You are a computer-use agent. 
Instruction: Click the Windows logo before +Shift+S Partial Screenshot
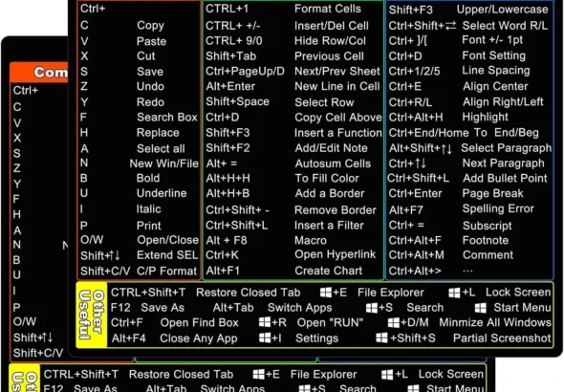tap(381, 338)
